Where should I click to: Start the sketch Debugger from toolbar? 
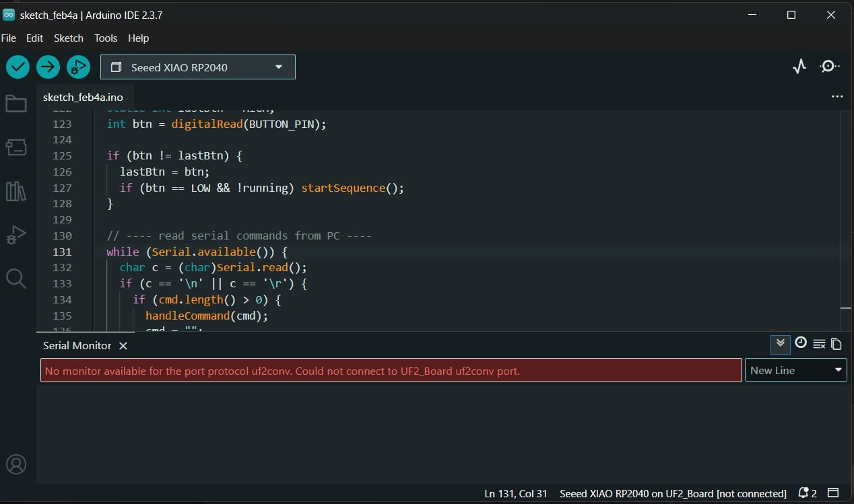click(x=78, y=67)
